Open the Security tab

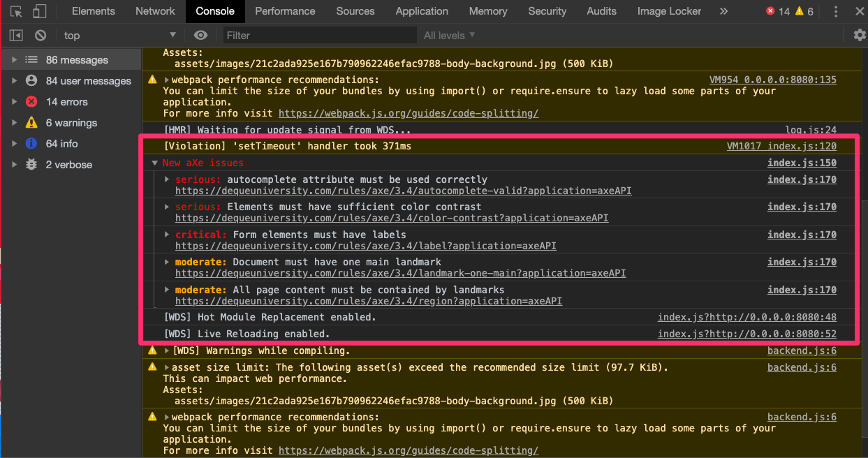[547, 11]
